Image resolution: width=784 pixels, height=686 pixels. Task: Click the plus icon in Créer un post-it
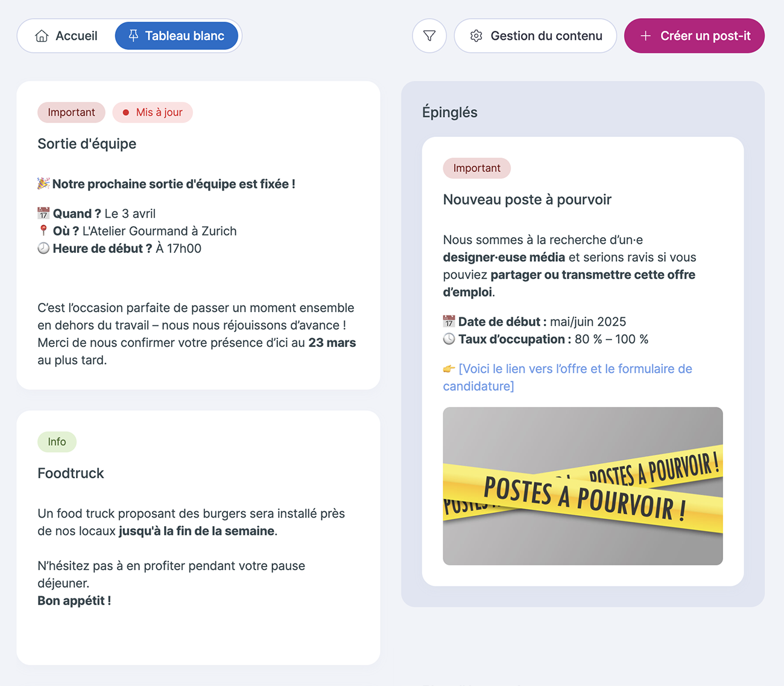pyautogui.click(x=645, y=36)
